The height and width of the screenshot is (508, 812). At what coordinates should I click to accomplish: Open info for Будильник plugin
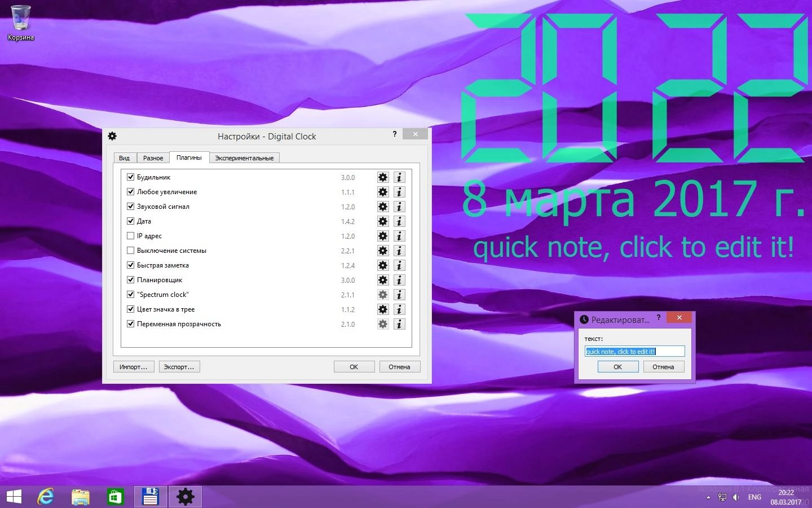pos(399,177)
